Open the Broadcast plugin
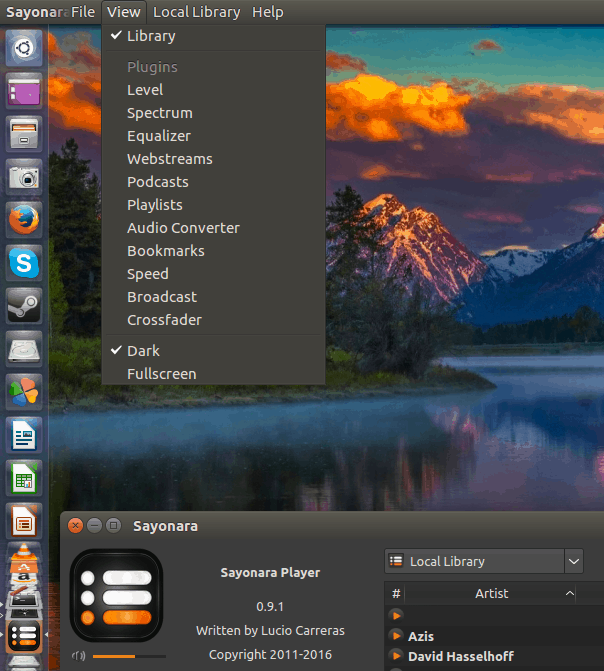Viewport: 604px width, 671px height. 214,297
